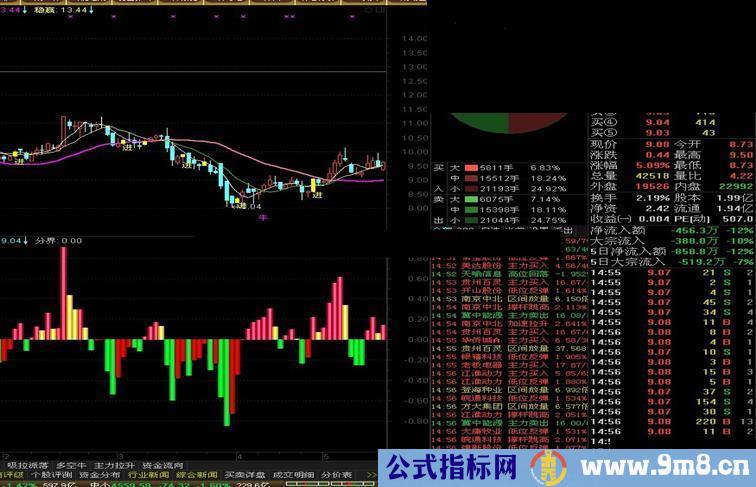The height and width of the screenshot is (487, 756).
Task: Click the 买⑤ 9.03 order book row
Action: [654, 133]
